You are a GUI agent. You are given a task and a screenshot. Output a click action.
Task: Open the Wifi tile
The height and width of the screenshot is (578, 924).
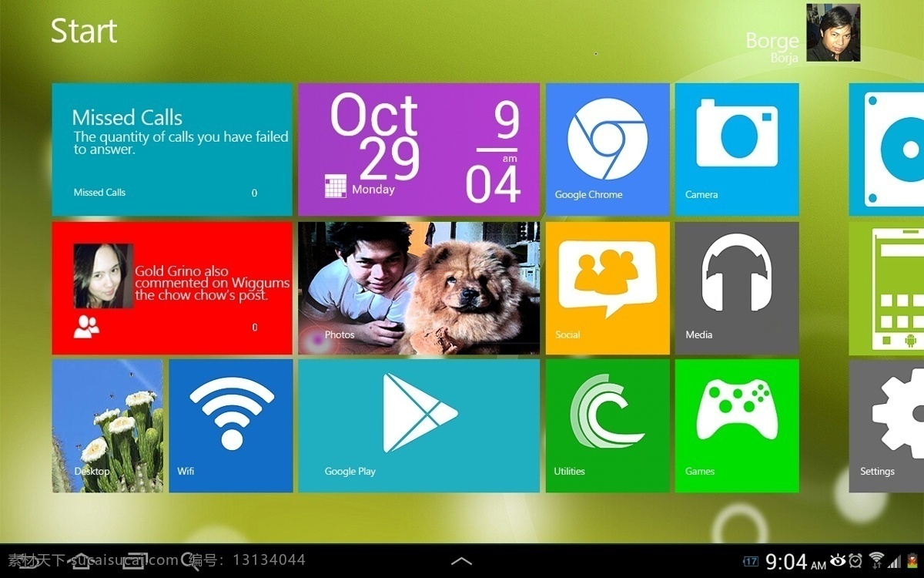[231, 425]
